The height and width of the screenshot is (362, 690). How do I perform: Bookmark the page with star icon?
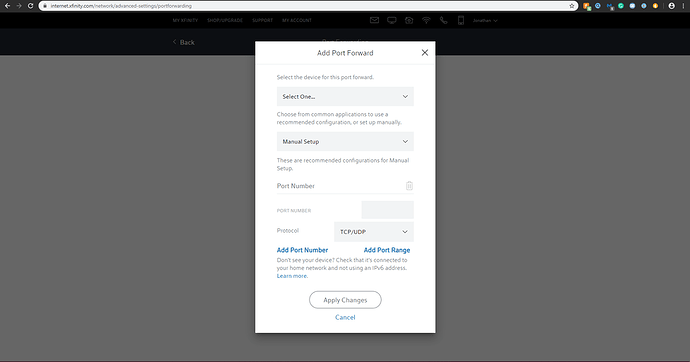point(572,6)
